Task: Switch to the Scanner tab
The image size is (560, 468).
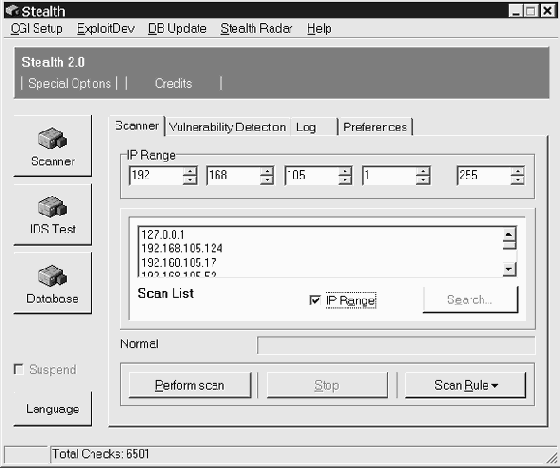Action: click(x=137, y=126)
